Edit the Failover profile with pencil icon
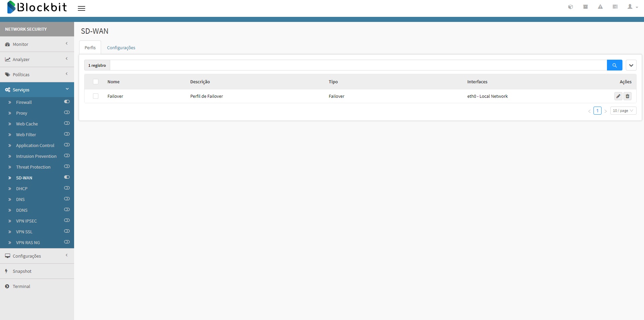 pyautogui.click(x=618, y=96)
